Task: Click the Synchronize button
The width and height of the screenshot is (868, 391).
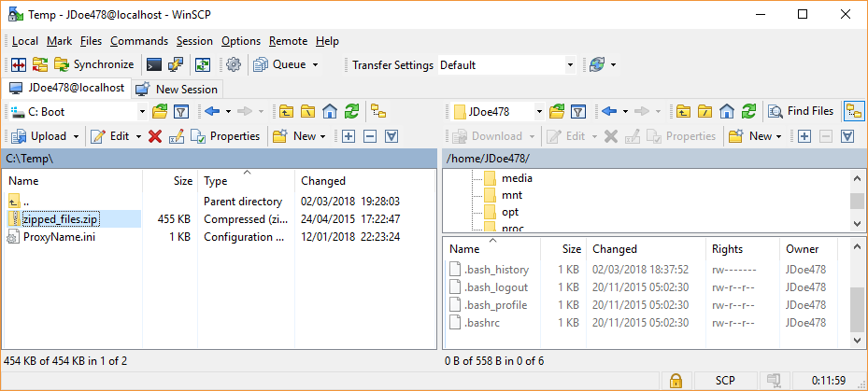Action: [x=94, y=64]
